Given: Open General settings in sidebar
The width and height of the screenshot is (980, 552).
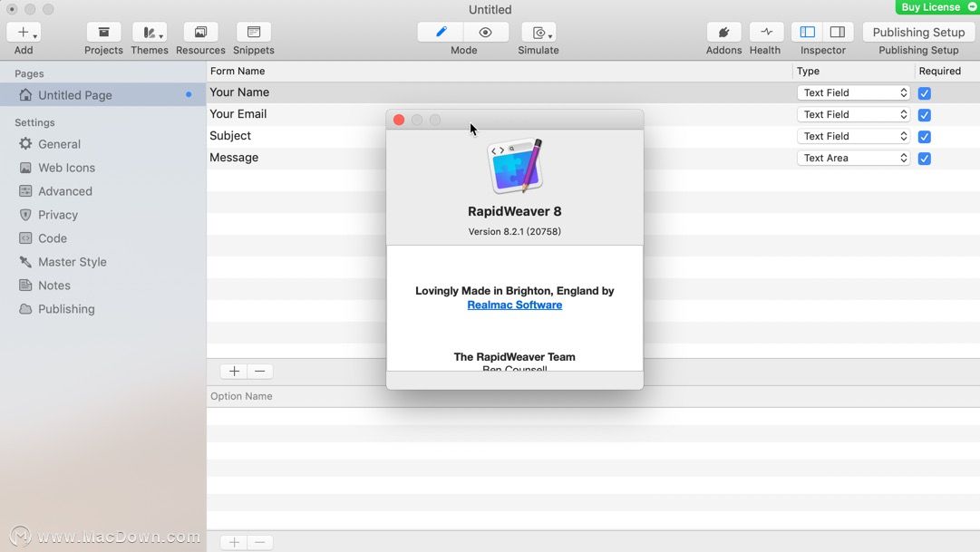Looking at the screenshot, I should 59,144.
